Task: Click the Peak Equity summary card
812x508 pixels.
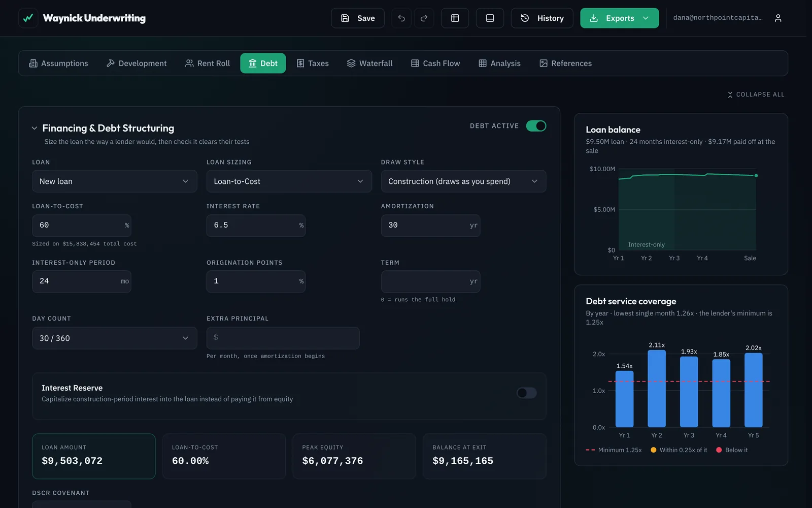Action: pos(354,456)
